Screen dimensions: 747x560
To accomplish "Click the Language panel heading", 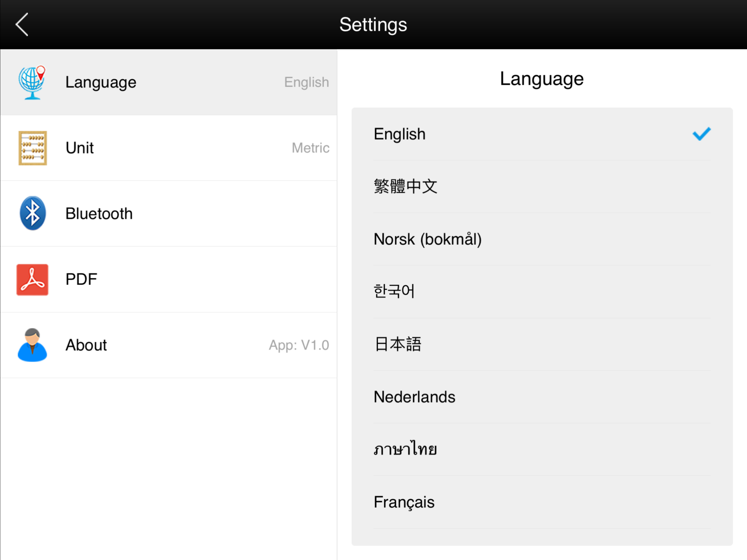I will click(542, 80).
